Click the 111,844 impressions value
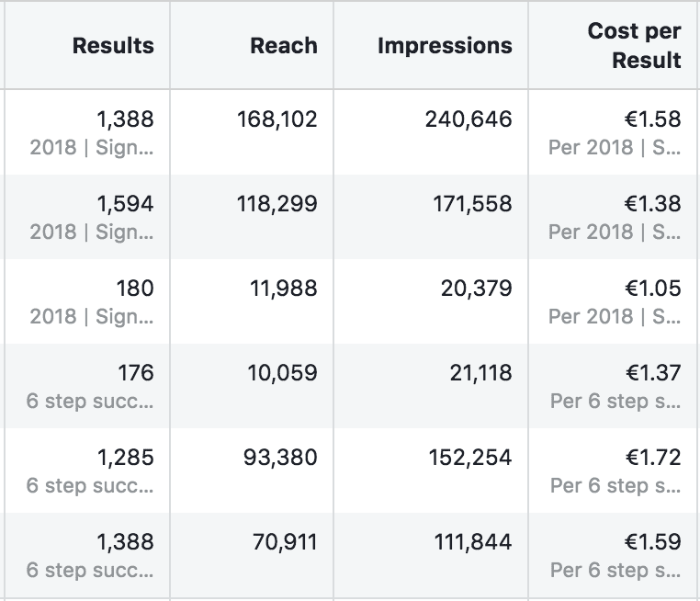The image size is (700, 601). tap(472, 542)
